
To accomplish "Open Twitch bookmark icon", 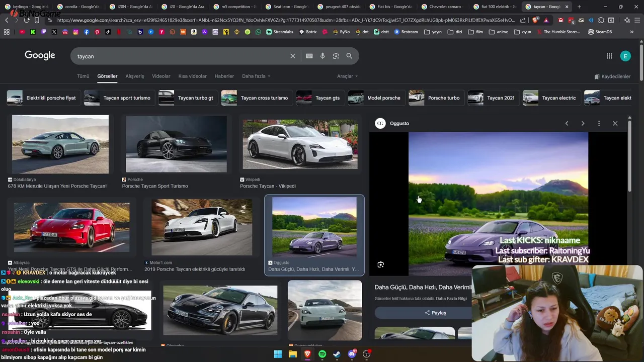I will pos(44,32).
